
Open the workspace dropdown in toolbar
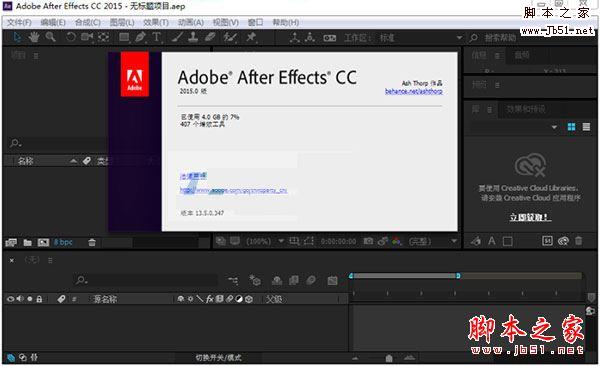point(459,38)
